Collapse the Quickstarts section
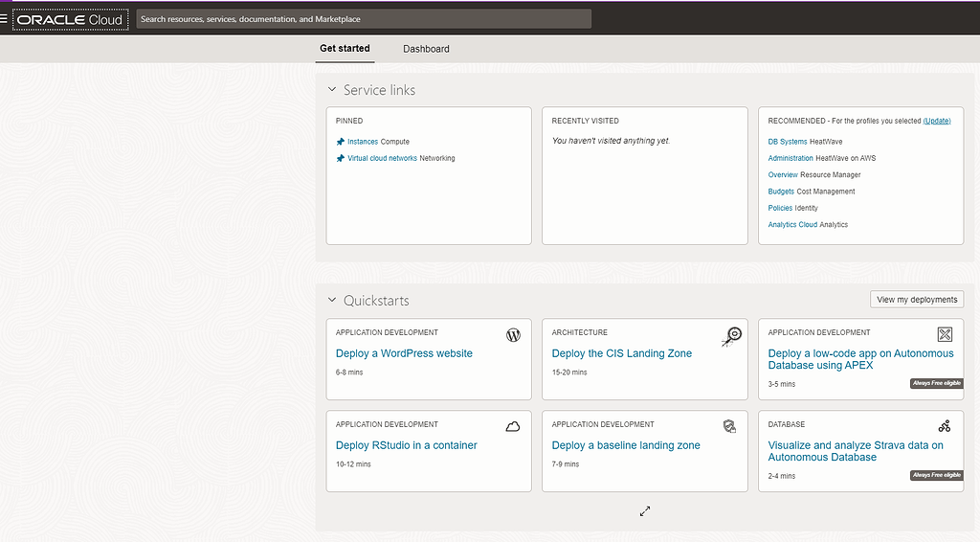Image resolution: width=980 pixels, height=542 pixels. pos(332,300)
